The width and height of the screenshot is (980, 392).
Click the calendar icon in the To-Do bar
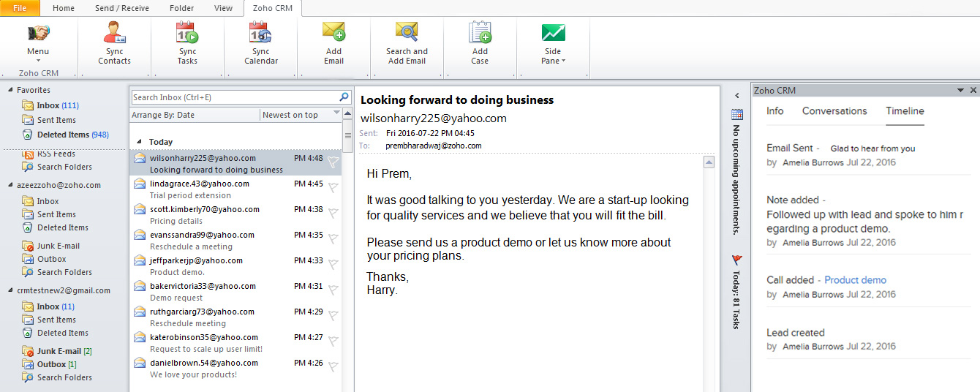click(737, 114)
